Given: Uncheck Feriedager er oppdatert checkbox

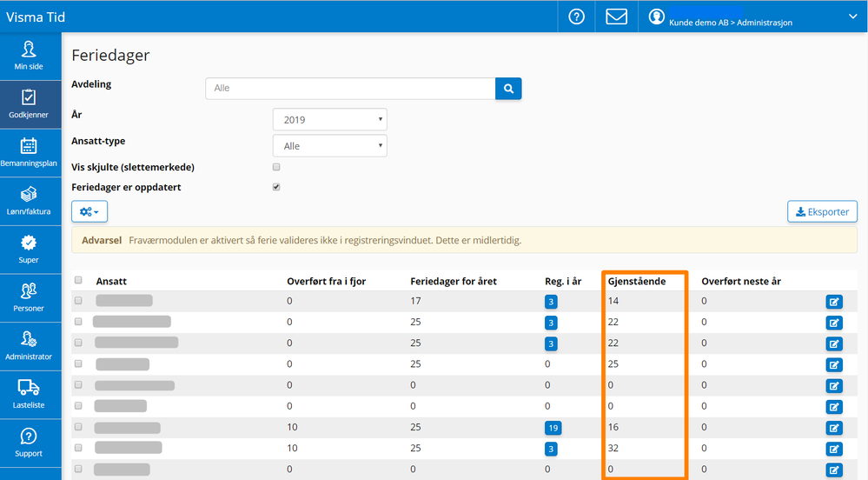Looking at the screenshot, I should 276,187.
